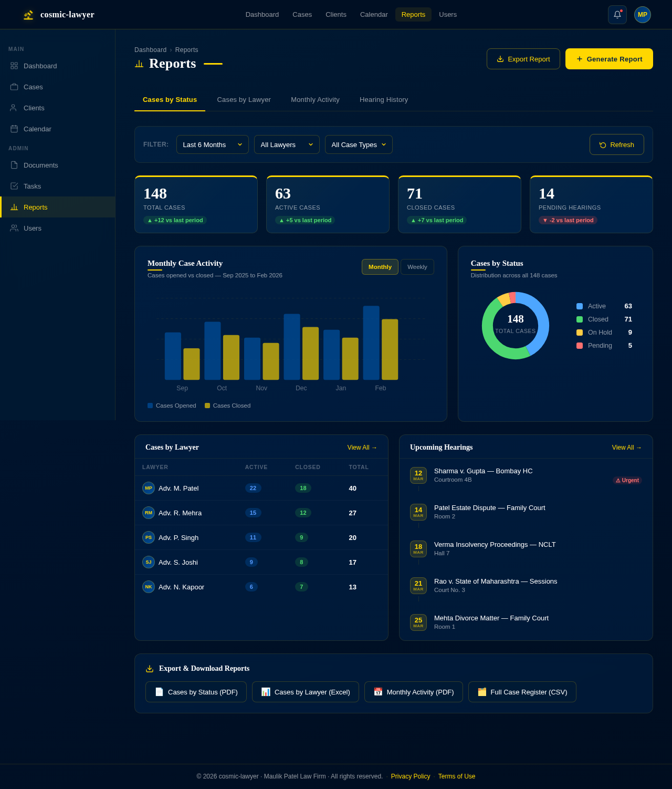Screen dimensions: 672x789
Task: Expand the All Lawyers filter
Action: [287, 144]
